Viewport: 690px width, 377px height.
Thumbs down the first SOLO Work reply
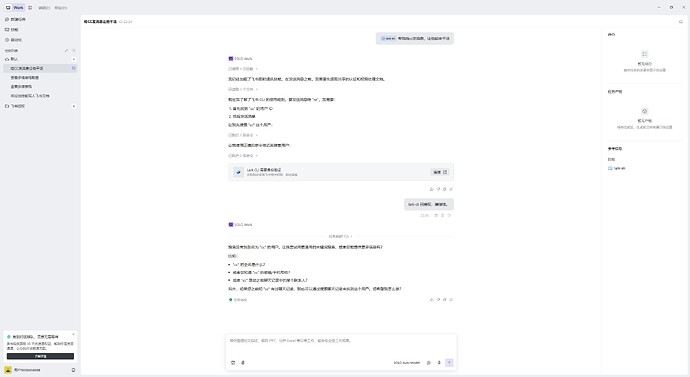click(438, 189)
